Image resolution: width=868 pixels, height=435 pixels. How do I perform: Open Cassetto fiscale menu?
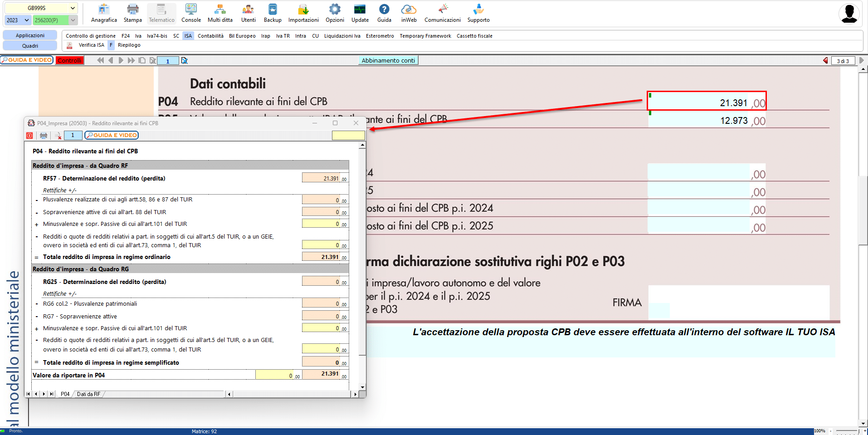point(474,36)
